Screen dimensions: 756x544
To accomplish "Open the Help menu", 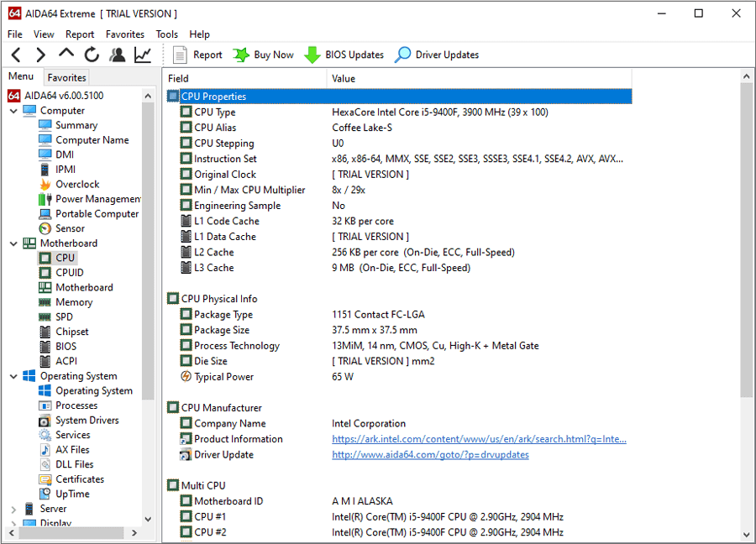I will tap(199, 34).
